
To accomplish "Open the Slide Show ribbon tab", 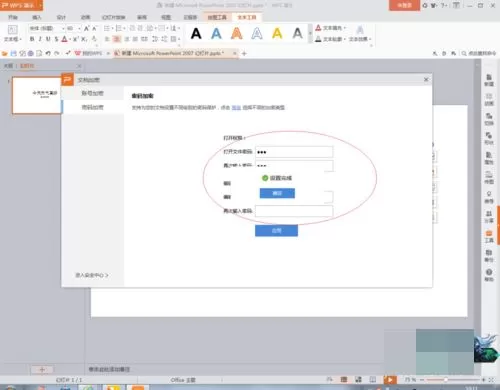I will click(x=114, y=17).
